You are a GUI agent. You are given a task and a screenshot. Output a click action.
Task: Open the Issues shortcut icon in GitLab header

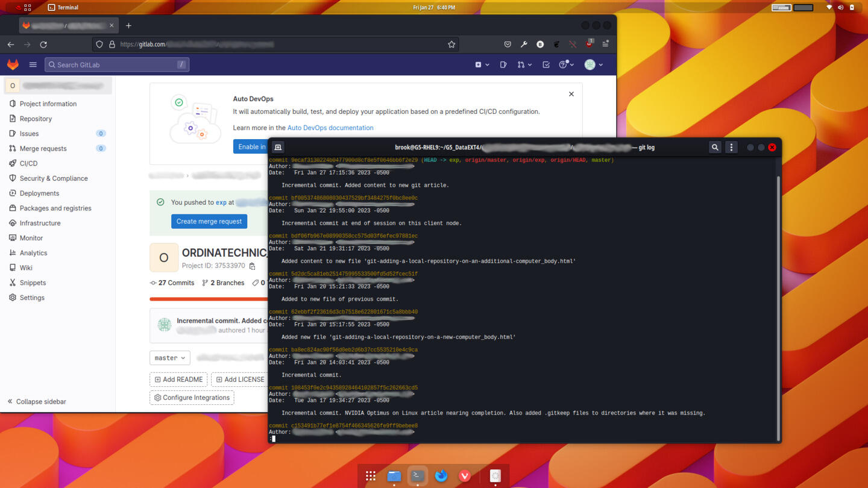pyautogui.click(x=503, y=64)
